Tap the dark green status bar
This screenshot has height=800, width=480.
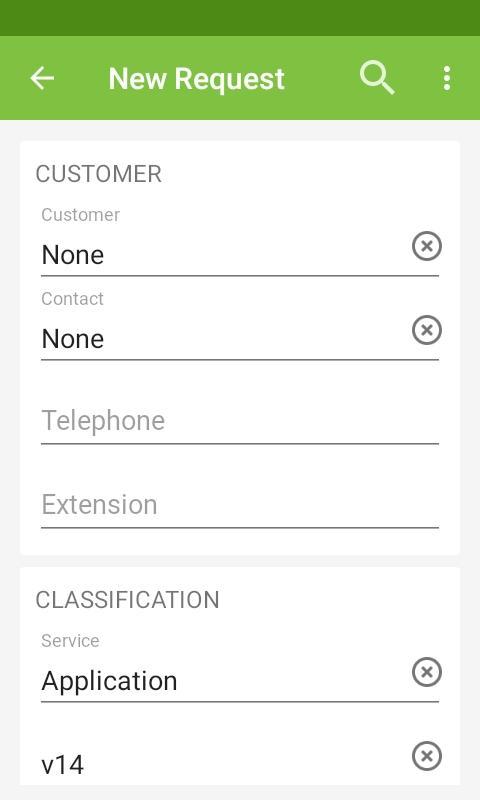click(240, 18)
